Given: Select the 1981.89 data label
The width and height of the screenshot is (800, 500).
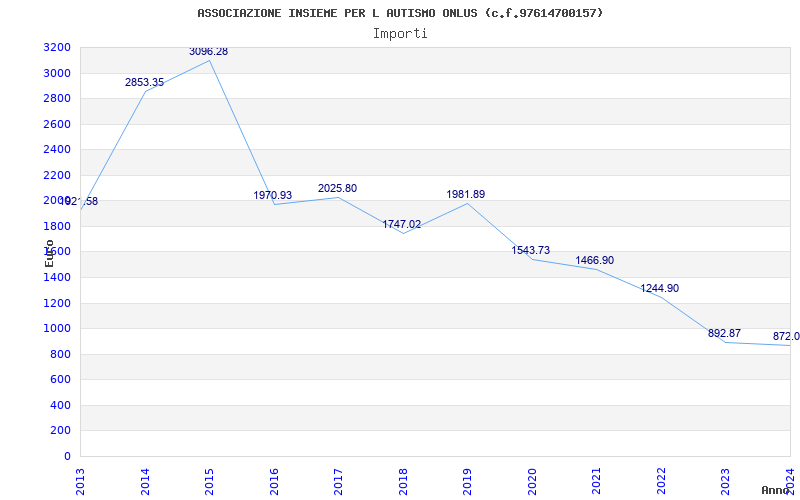Looking at the screenshot, I should pyautogui.click(x=466, y=194).
